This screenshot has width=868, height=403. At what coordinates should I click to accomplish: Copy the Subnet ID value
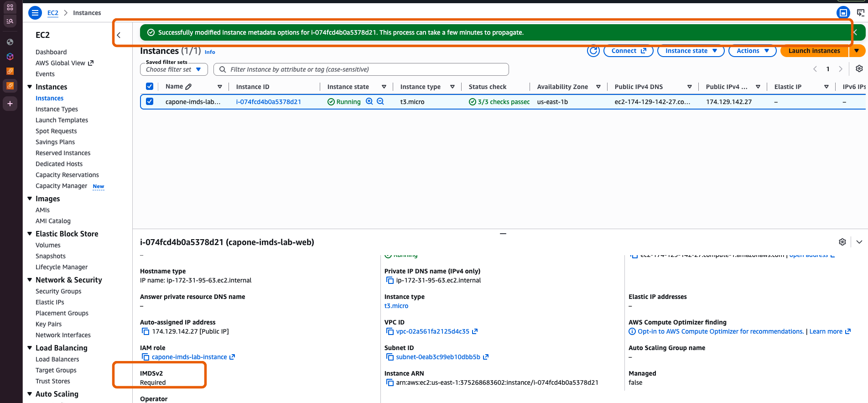(390, 357)
